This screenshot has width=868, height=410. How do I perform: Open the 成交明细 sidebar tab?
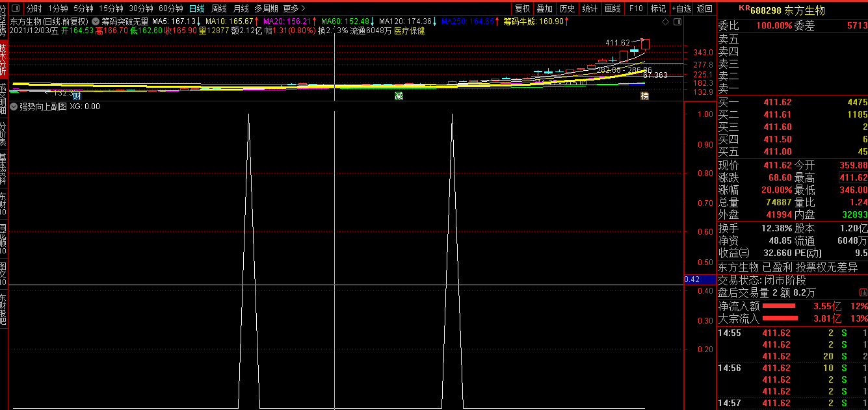pos(3,99)
